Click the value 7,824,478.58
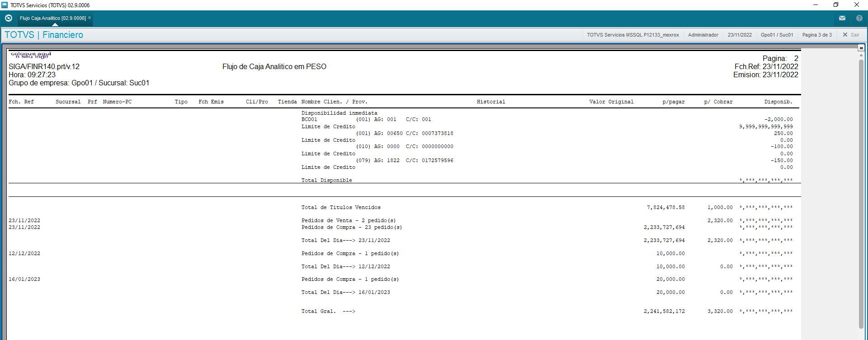 pyautogui.click(x=665, y=207)
